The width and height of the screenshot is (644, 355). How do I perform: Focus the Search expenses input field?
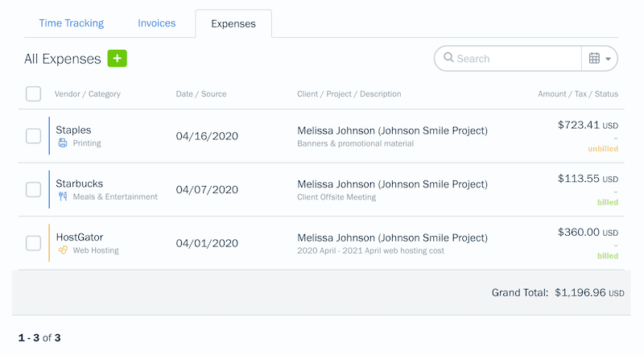point(515,58)
